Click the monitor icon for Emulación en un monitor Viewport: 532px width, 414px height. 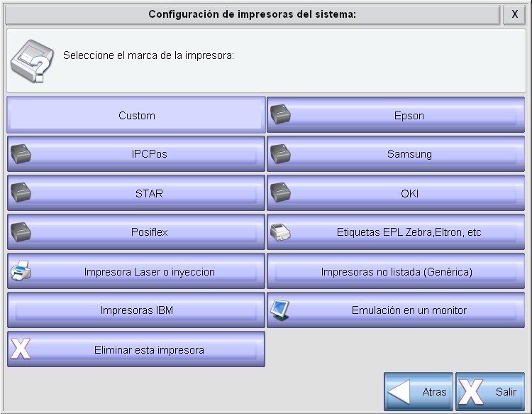[280, 310]
